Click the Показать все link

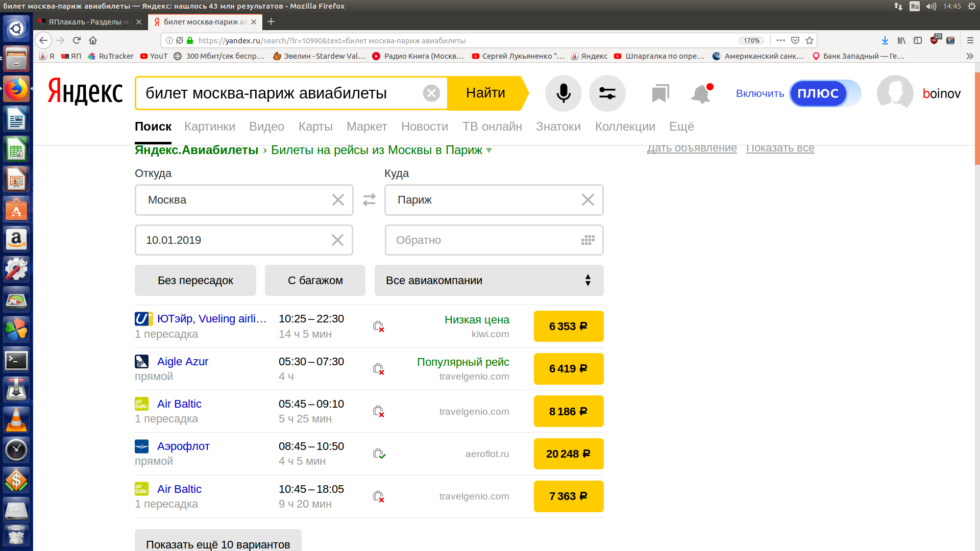point(780,148)
